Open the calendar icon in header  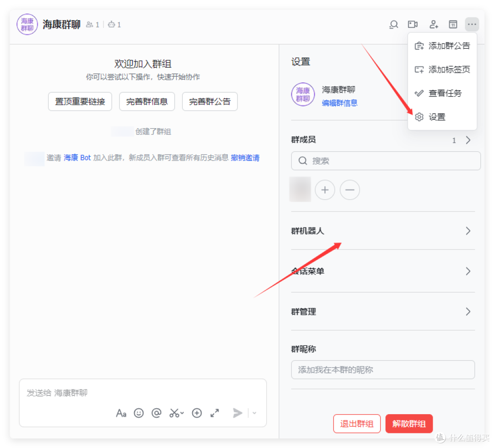coord(453,24)
